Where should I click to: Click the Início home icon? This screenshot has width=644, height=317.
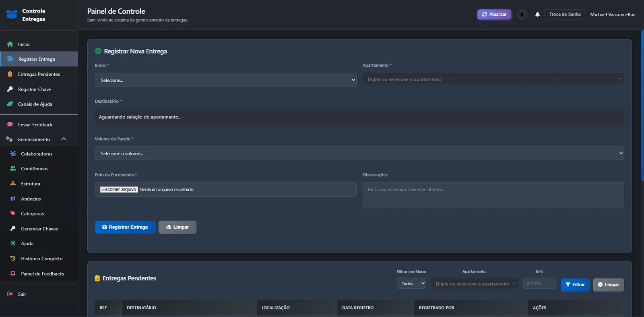(10, 44)
